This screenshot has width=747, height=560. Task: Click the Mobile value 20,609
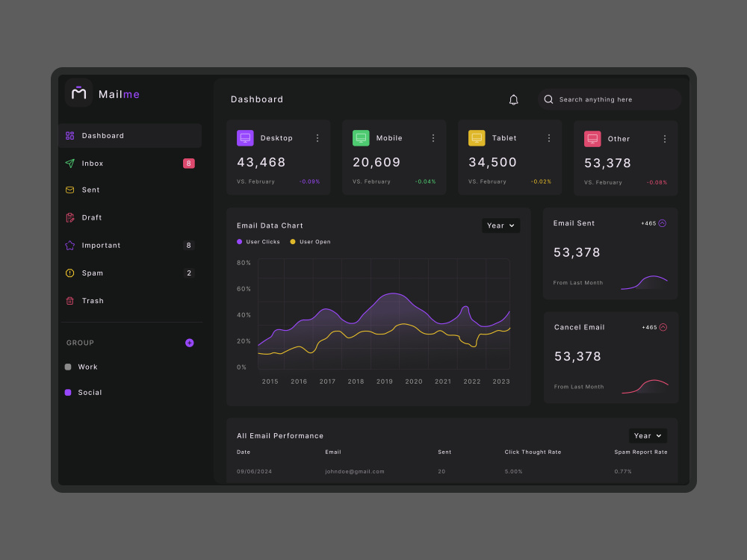pyautogui.click(x=376, y=162)
